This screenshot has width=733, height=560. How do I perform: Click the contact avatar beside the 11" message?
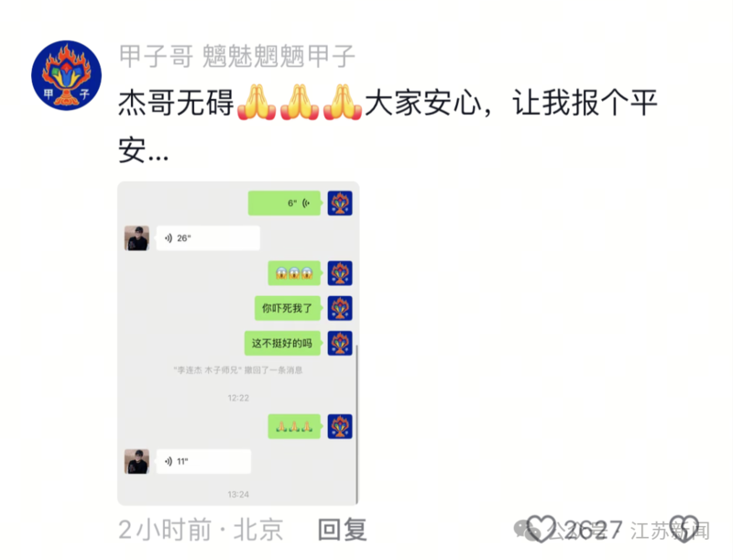[137, 461]
